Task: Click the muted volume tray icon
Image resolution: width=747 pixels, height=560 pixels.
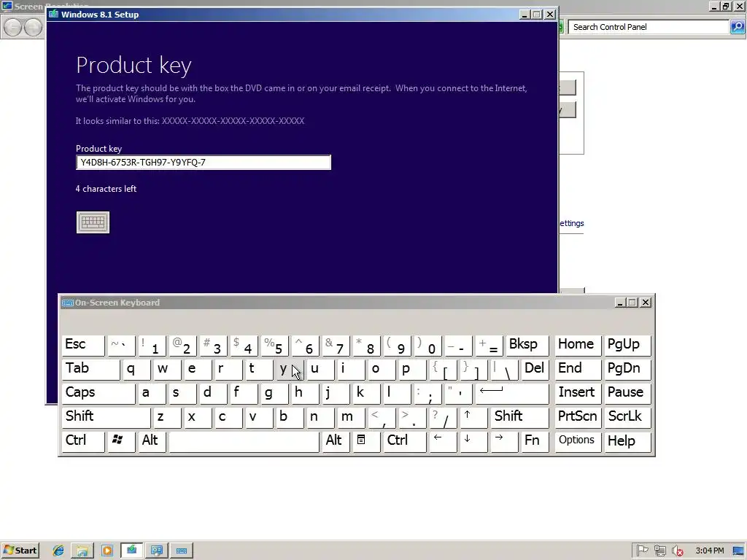Action: coord(677,551)
